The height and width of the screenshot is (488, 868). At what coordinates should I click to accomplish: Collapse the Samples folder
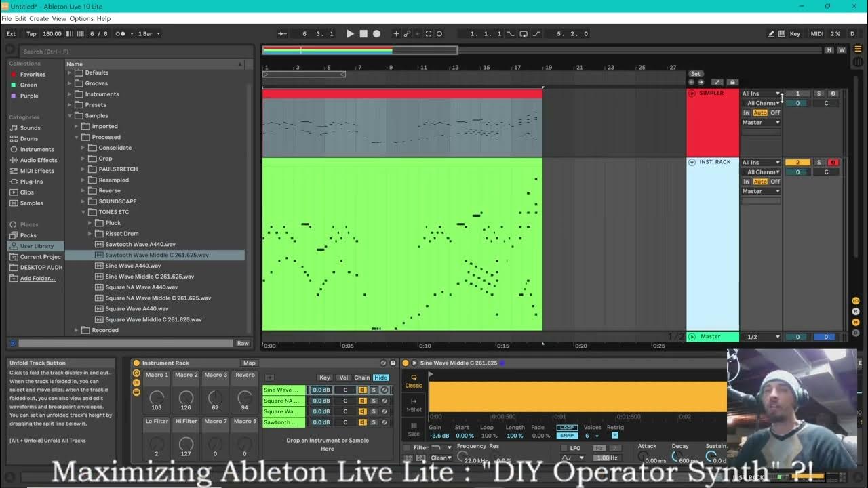click(x=69, y=116)
